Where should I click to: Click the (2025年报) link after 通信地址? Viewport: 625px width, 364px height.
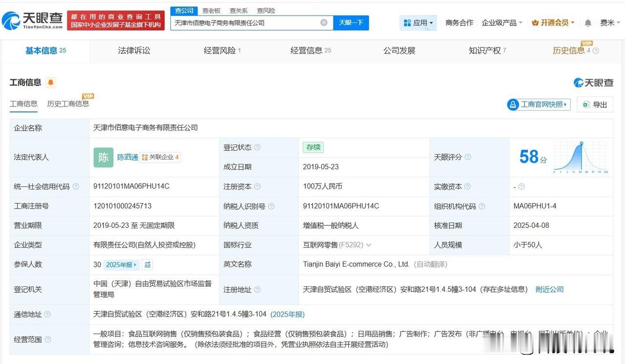[288, 314]
